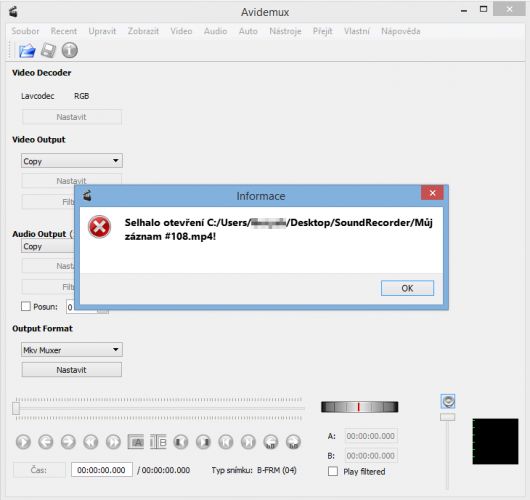Open the Přejít menu
The image size is (530, 500).
click(322, 31)
